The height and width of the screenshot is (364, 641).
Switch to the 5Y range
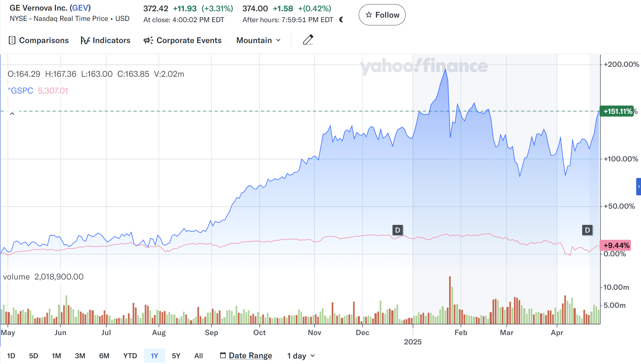coord(176,356)
